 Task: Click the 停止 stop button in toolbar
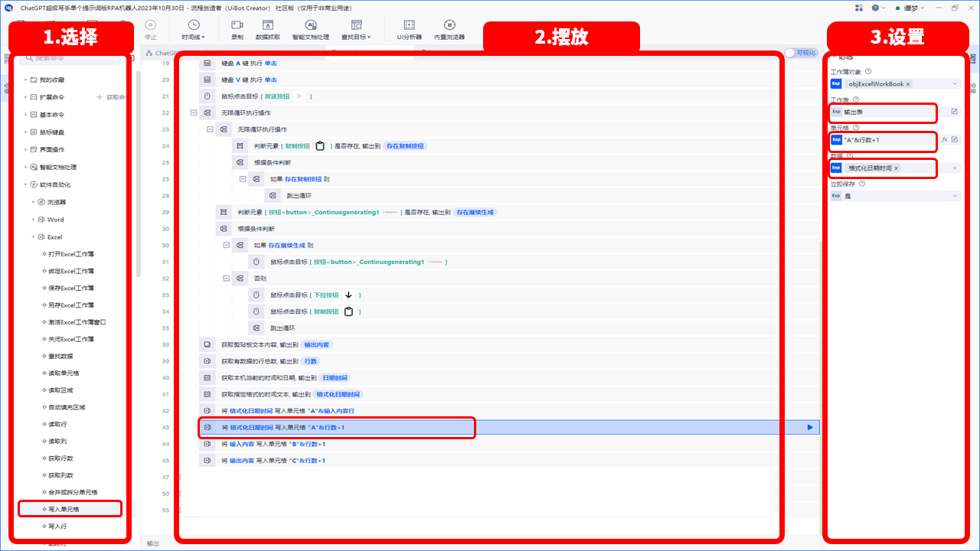point(150,30)
